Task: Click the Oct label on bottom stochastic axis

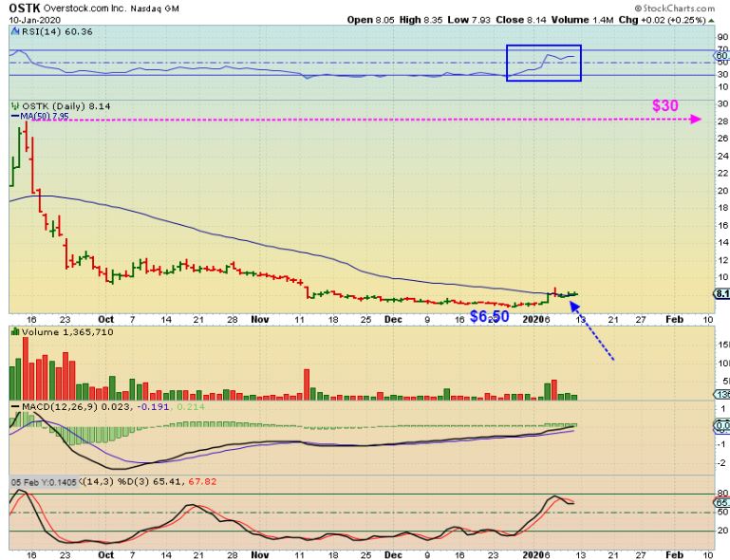Action: (105, 555)
